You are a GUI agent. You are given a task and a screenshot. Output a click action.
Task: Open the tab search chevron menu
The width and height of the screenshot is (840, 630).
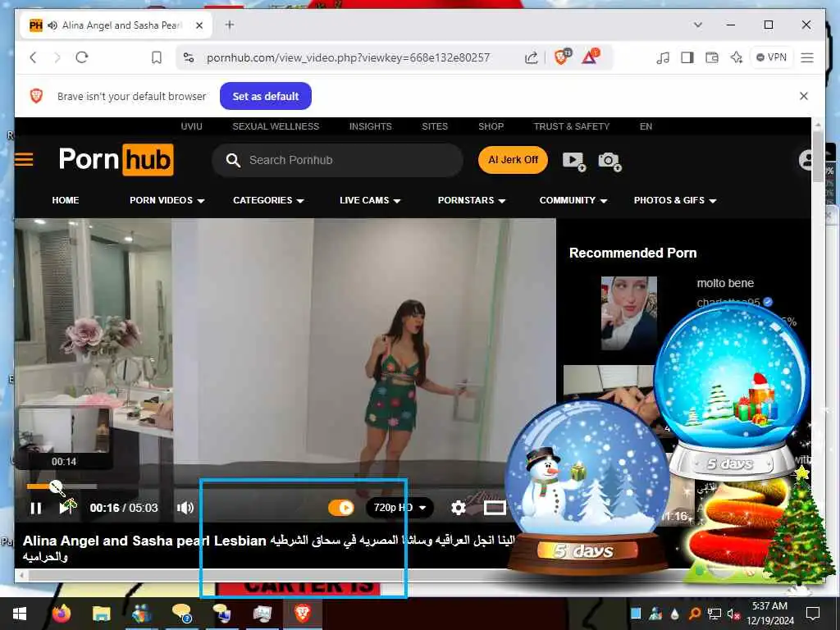point(697,25)
